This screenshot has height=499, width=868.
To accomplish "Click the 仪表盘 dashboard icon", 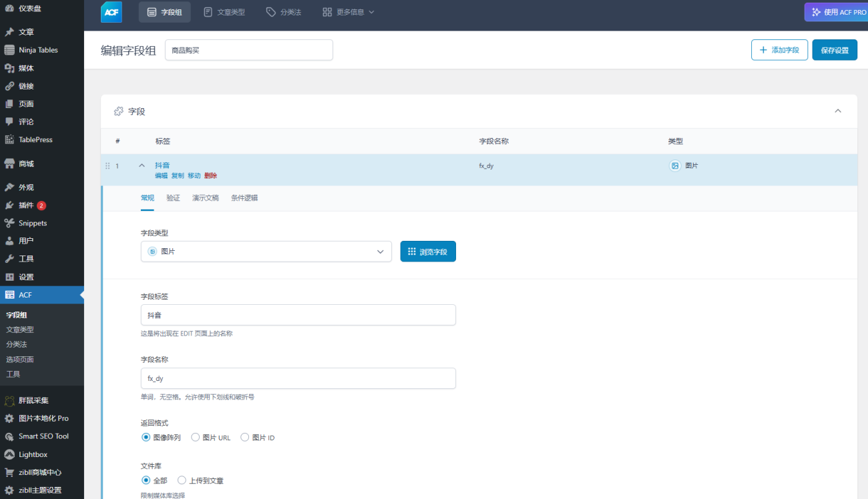I will coord(9,9).
